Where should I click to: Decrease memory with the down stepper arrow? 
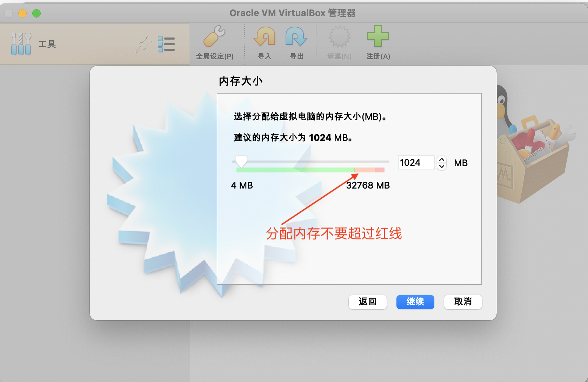pyautogui.click(x=442, y=166)
